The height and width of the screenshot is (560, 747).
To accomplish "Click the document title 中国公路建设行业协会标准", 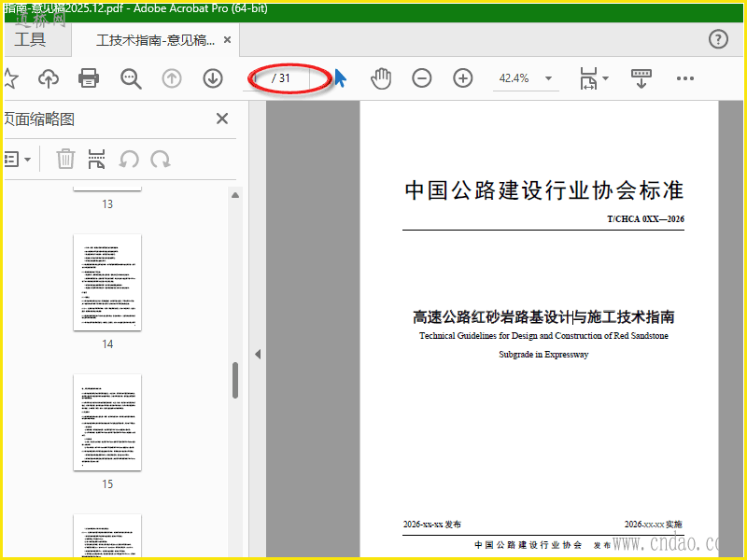I will point(544,190).
